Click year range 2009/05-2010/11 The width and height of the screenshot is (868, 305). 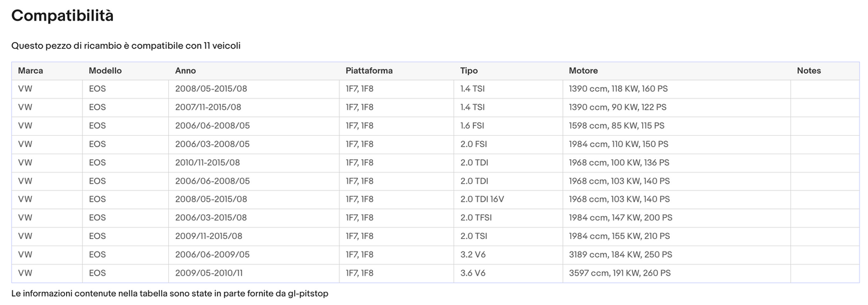(208, 273)
